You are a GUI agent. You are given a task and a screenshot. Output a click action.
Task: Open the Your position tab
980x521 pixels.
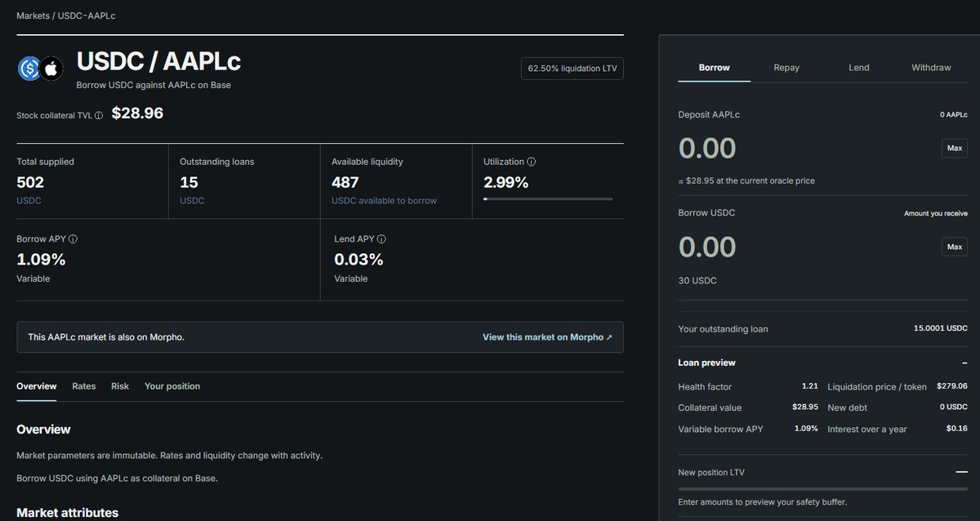(172, 386)
